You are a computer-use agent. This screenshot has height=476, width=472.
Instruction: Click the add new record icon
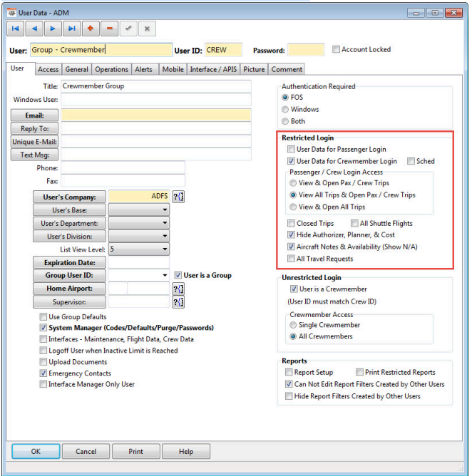point(90,29)
